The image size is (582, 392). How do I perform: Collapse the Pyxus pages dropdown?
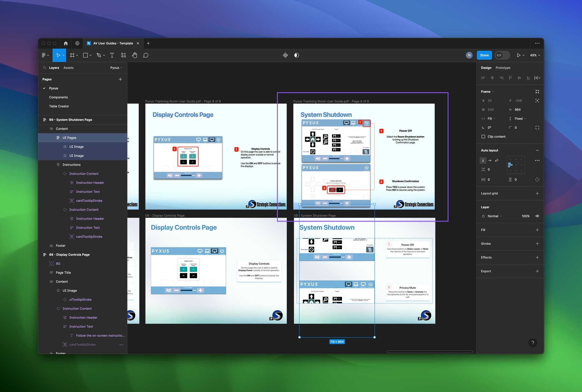pos(116,68)
